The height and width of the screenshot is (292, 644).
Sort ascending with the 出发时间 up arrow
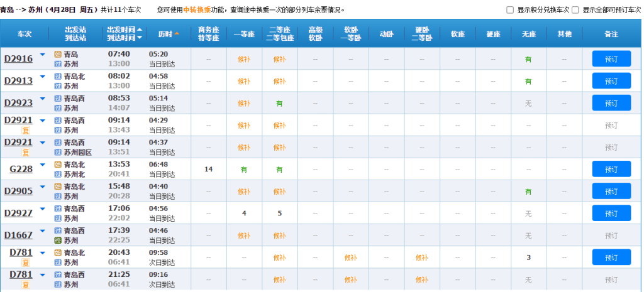(x=140, y=30)
